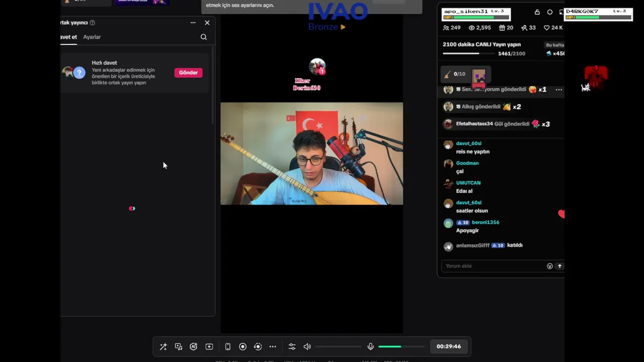644x362 pixels.
Task: Mute the speaker output
Action: tap(307, 346)
